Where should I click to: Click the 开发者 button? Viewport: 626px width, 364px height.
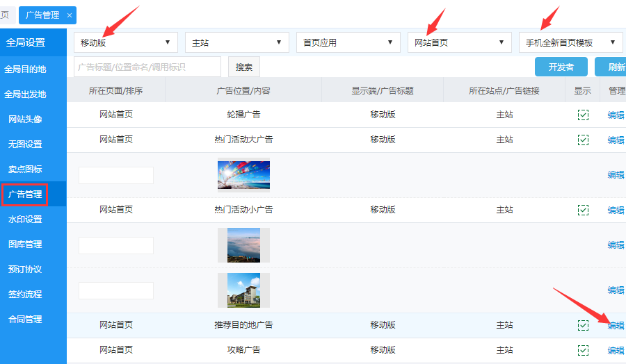click(x=561, y=67)
